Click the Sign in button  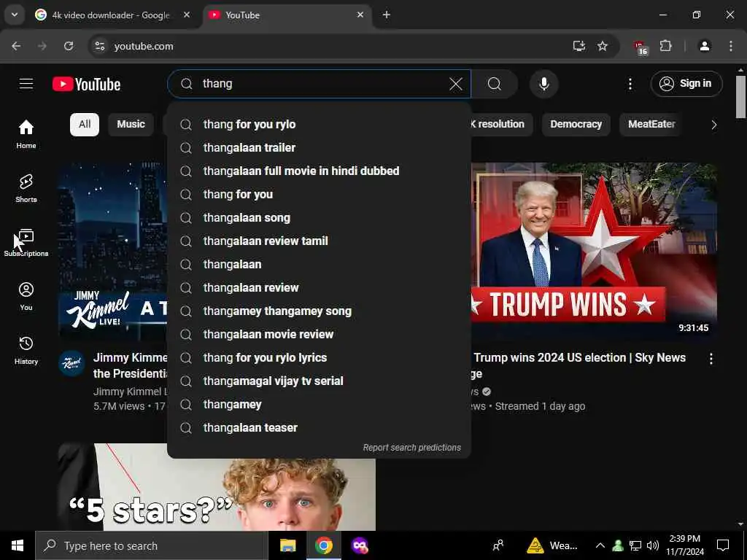(x=686, y=84)
